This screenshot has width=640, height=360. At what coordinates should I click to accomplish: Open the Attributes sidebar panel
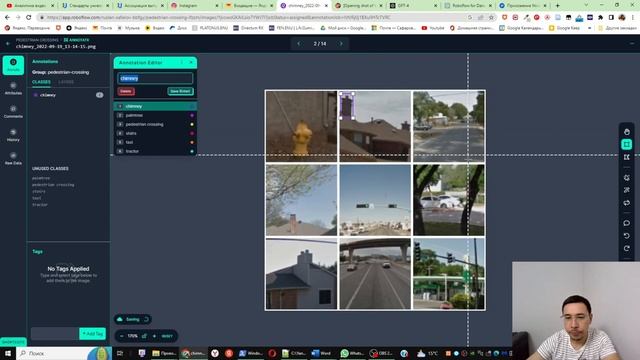pyautogui.click(x=13, y=88)
